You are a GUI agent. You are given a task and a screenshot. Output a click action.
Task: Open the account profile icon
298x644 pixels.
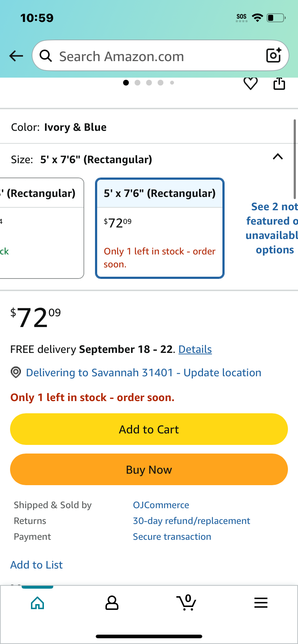pos(112,603)
